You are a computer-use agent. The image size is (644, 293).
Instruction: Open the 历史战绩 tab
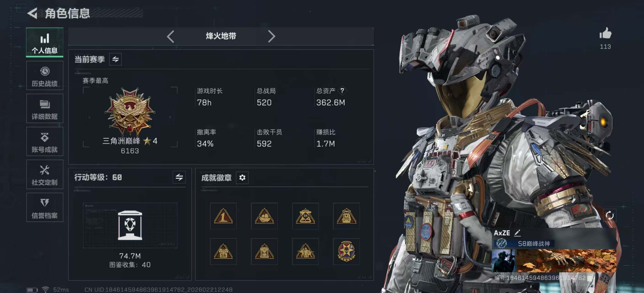pyautogui.click(x=45, y=76)
